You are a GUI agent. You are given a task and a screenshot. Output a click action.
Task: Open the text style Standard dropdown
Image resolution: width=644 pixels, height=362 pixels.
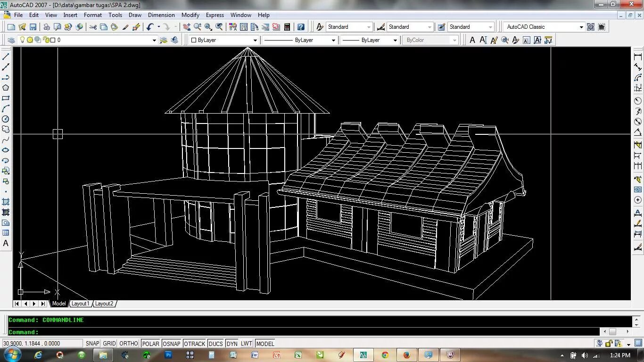pyautogui.click(x=369, y=27)
